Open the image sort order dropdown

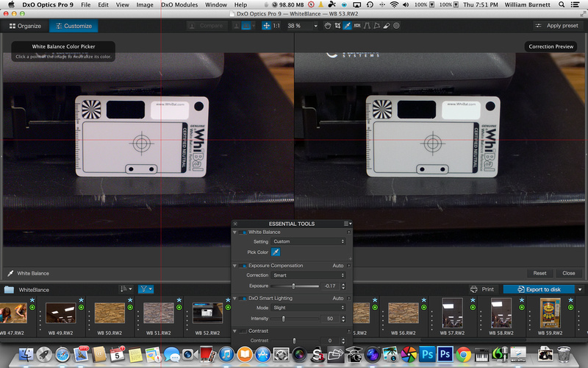pos(126,289)
